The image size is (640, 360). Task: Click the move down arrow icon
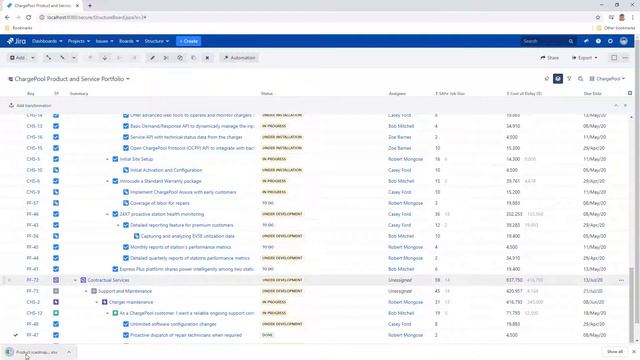point(105,58)
